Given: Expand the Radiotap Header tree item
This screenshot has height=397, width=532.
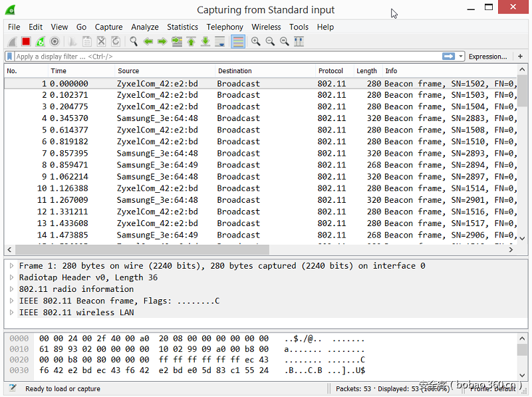Looking at the screenshot, I should pyautogui.click(x=12, y=277).
